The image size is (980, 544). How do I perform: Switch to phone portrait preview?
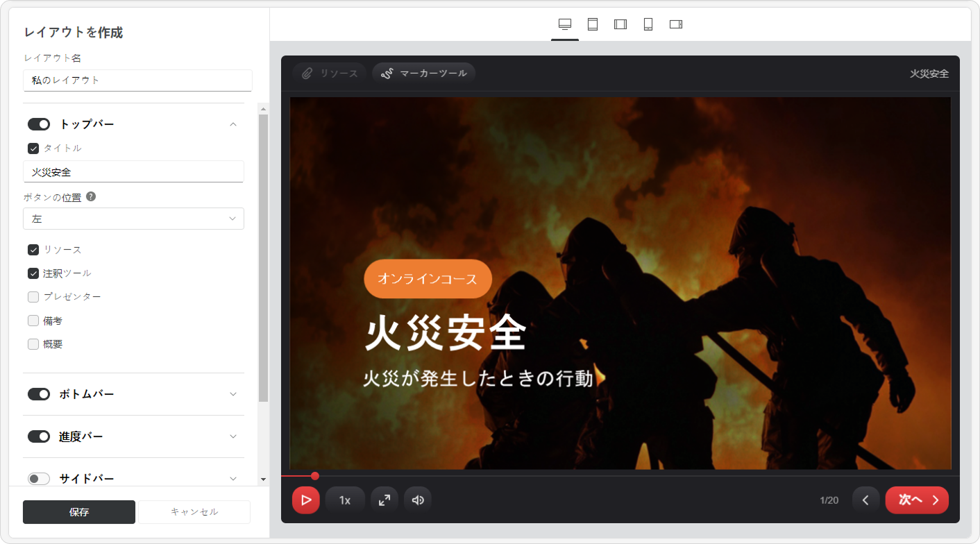point(648,24)
